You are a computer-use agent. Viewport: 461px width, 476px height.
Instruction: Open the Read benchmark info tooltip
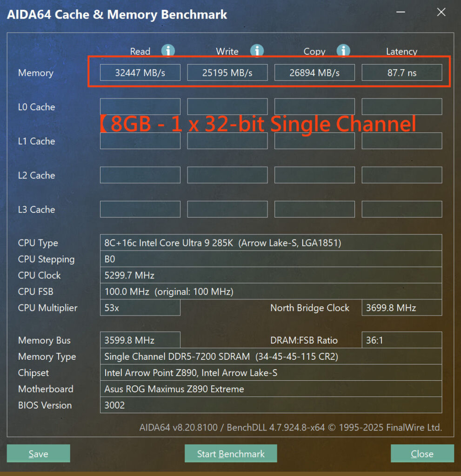[168, 51]
